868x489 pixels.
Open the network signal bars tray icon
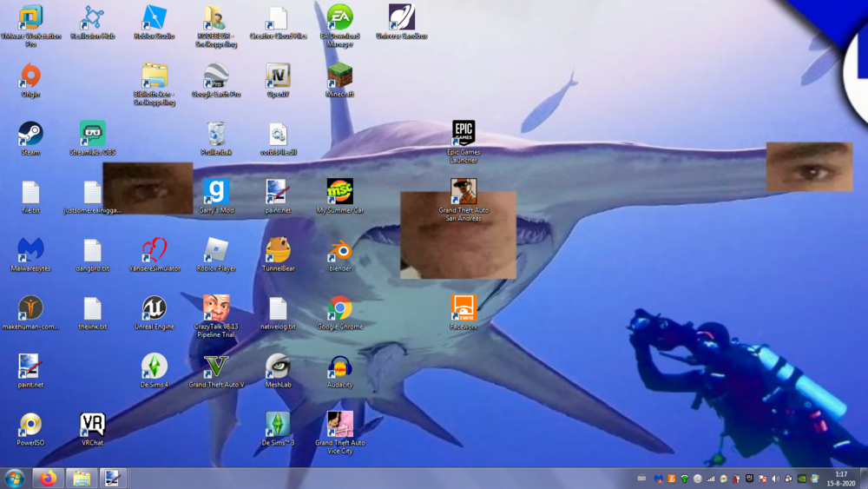point(710,479)
